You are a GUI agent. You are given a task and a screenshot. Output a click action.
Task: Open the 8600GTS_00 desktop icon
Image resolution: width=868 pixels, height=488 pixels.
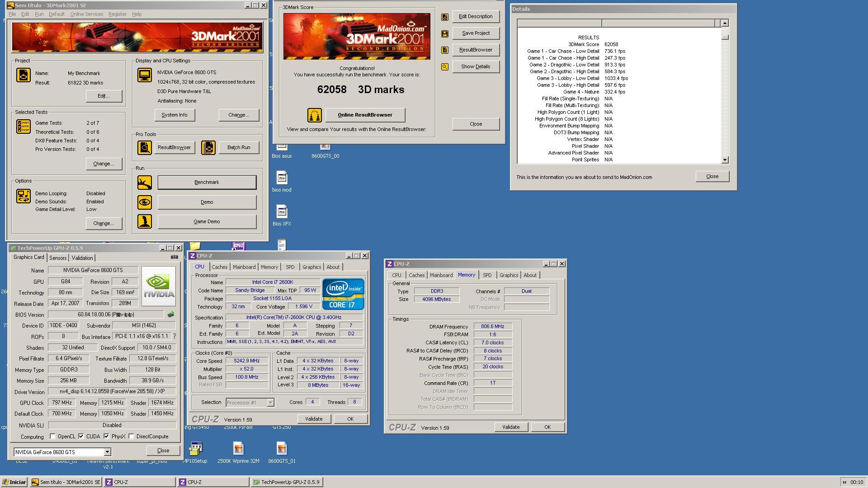(x=325, y=151)
